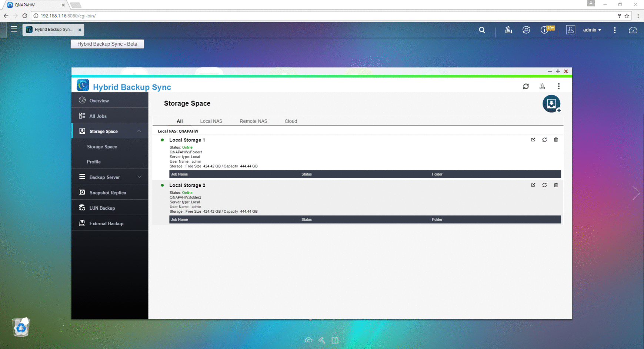Expand the Backup Server section chevron

tap(139, 177)
